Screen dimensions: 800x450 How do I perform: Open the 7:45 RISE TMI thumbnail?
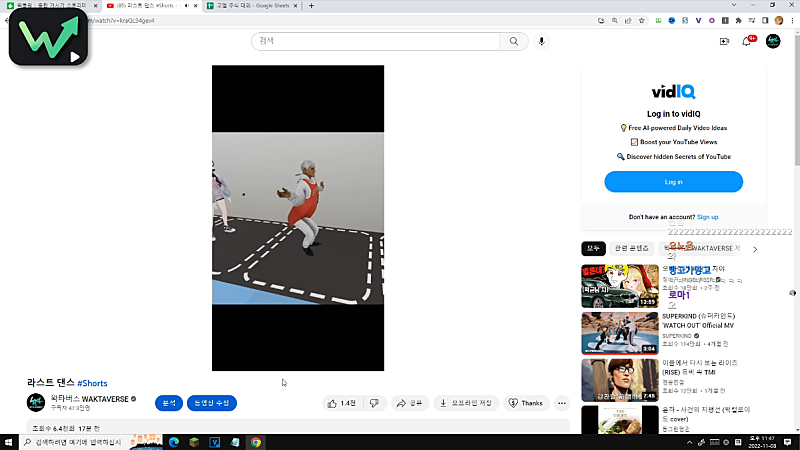click(620, 380)
